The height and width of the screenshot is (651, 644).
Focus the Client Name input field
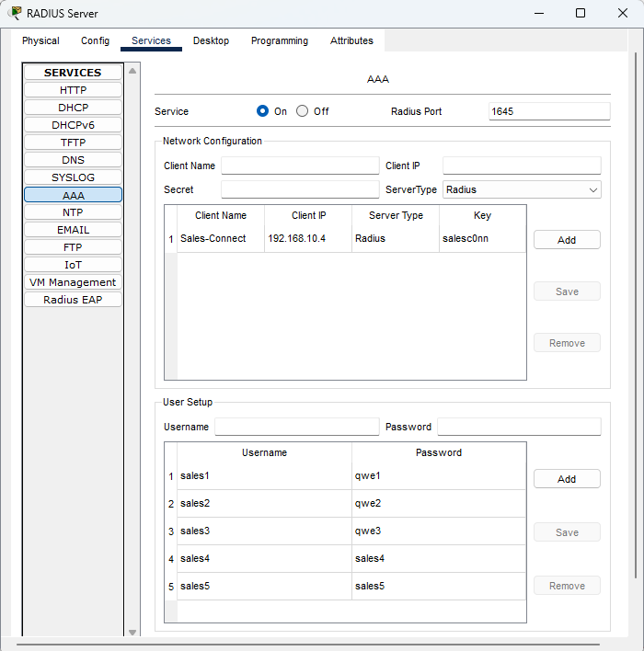click(300, 166)
